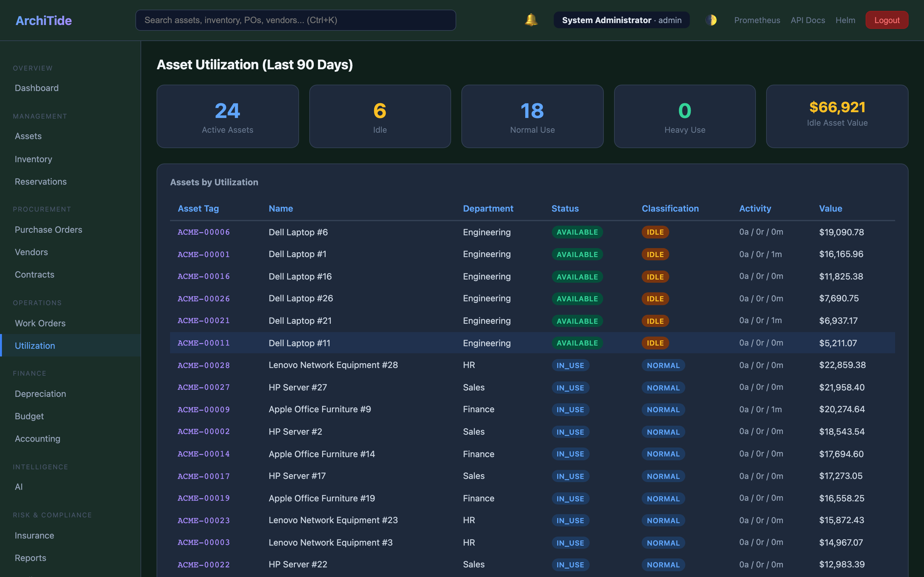Open Reports under Risk & Compliance

pos(30,557)
